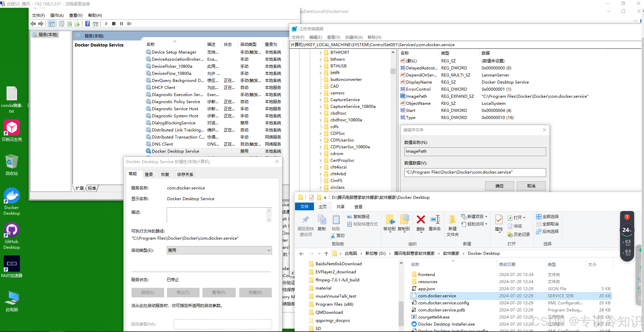The image size is (644, 332).
Task: Click the Rename icon in the ribbon
Action: tap(435, 220)
